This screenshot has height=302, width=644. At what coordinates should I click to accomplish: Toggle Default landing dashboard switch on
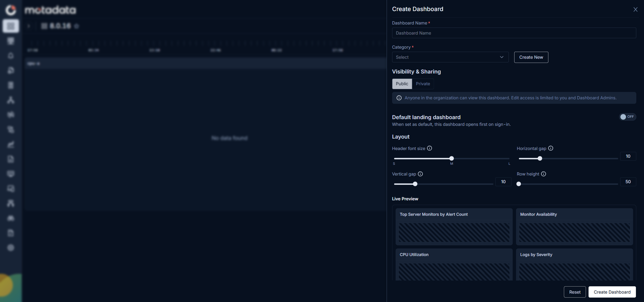click(627, 117)
